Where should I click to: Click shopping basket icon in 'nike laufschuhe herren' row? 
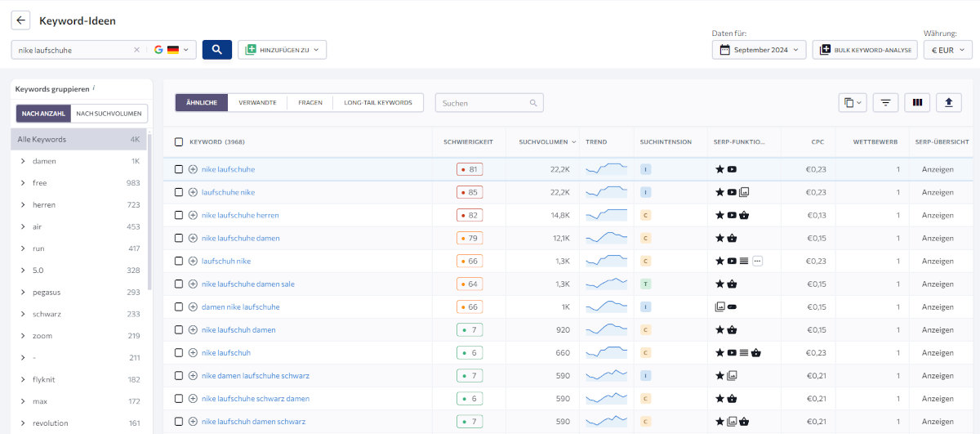744,215
